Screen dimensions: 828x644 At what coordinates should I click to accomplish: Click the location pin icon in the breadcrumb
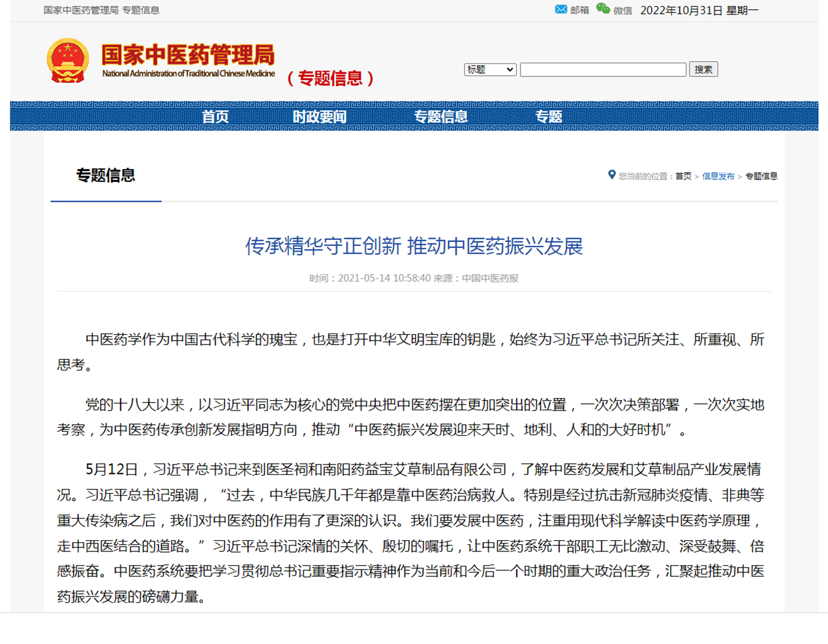click(611, 175)
